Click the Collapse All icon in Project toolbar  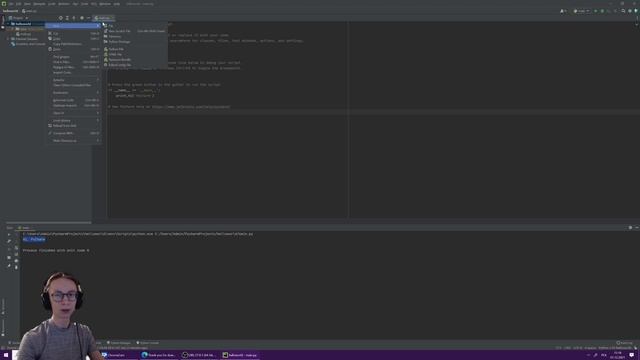pos(74,18)
